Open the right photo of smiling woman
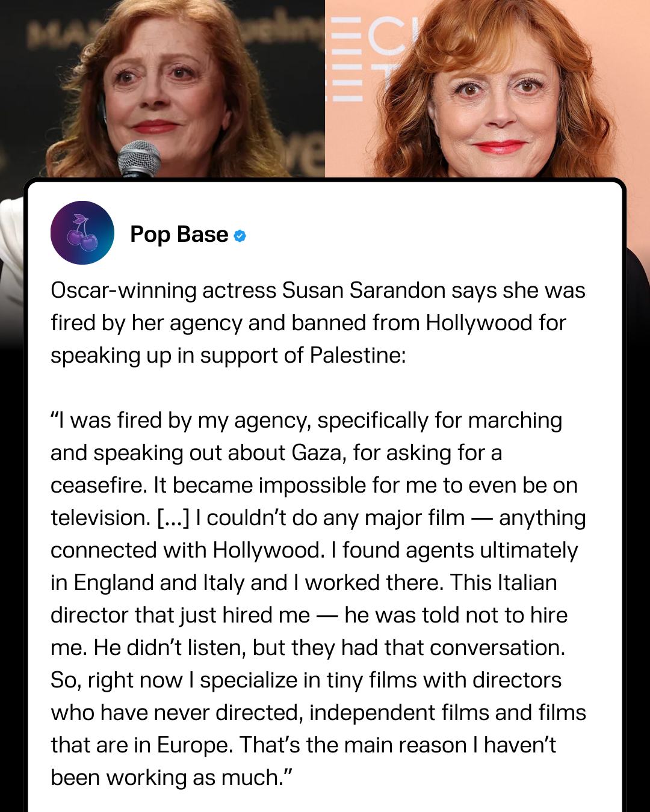This screenshot has height=812, width=650. 487,90
